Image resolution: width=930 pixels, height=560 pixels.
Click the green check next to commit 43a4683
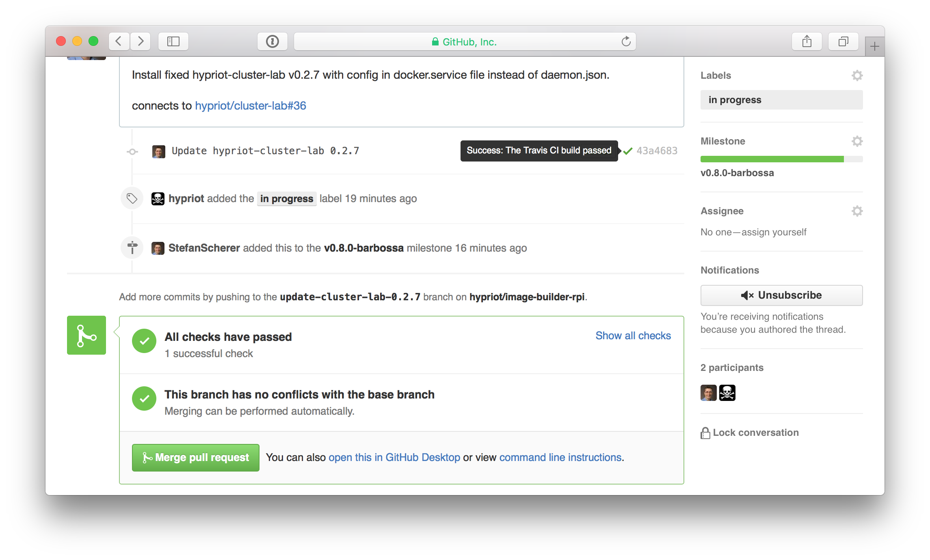click(627, 151)
